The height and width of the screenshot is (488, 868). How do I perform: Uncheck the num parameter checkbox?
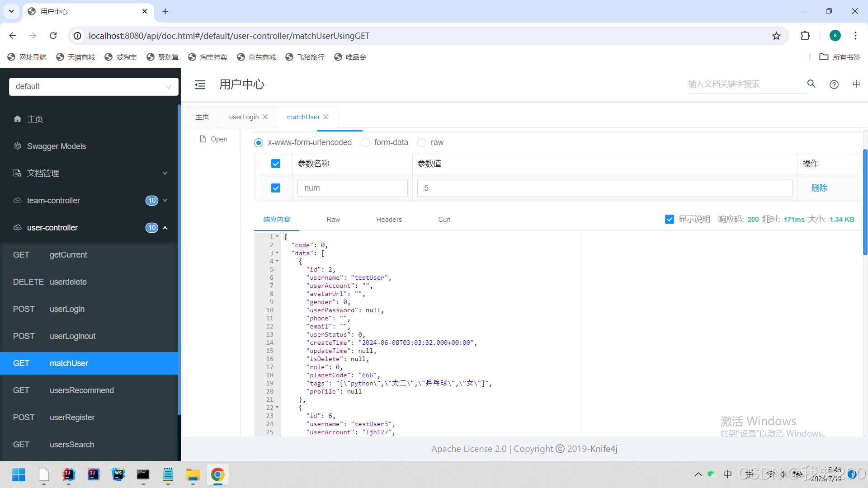tap(276, 188)
